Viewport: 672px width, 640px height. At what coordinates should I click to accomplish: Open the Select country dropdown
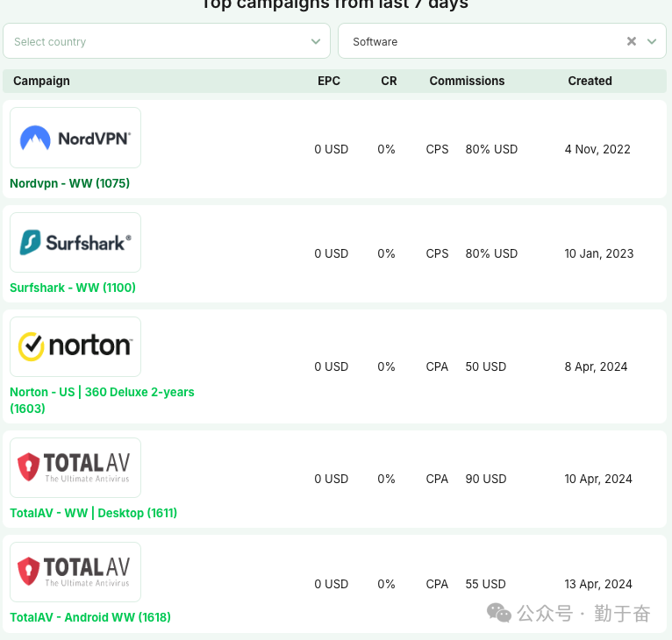167,41
